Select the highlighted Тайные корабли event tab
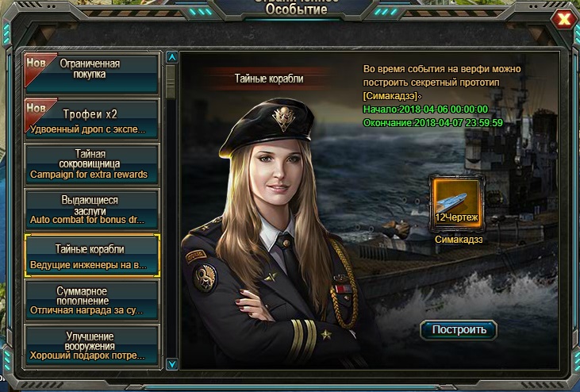 pyautogui.click(x=92, y=256)
